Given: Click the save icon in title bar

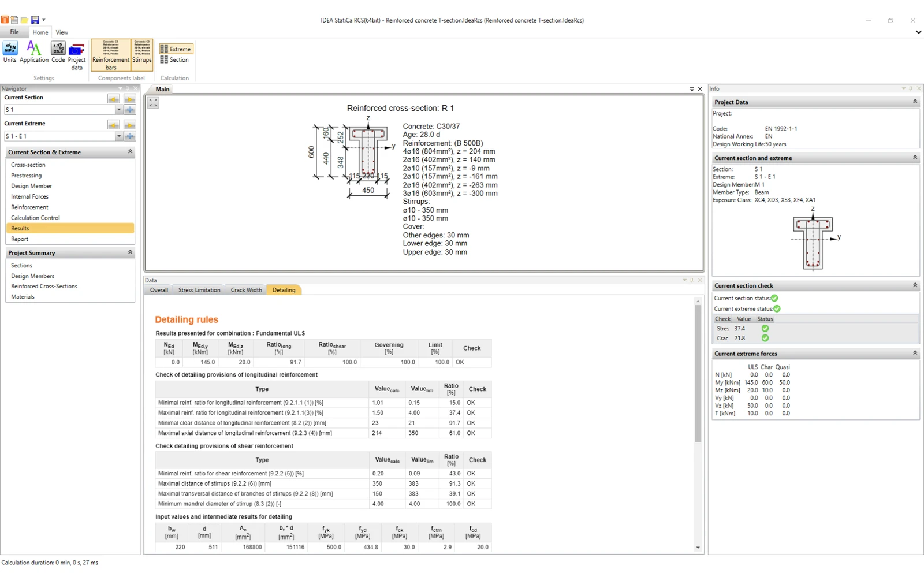Looking at the screenshot, I should 35,20.
